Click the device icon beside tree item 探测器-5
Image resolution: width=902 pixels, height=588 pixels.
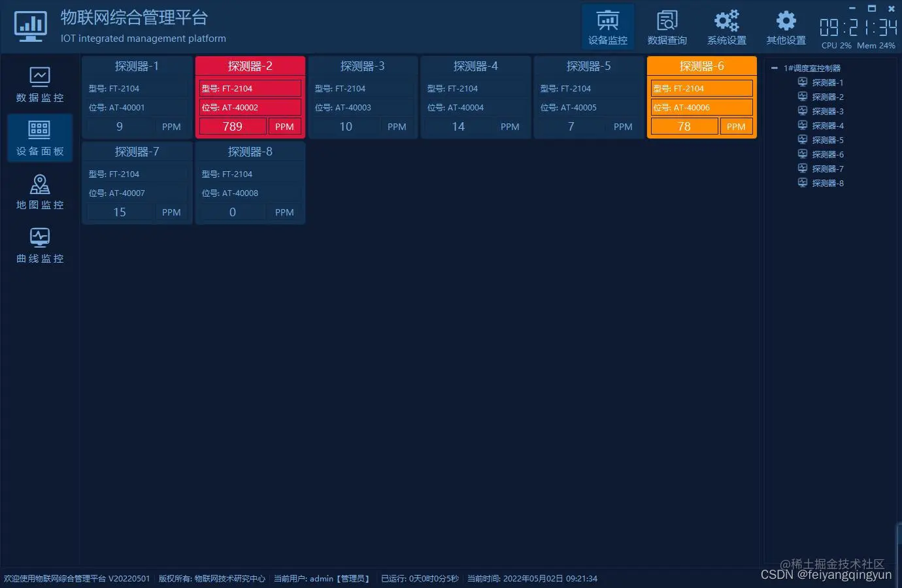point(803,140)
